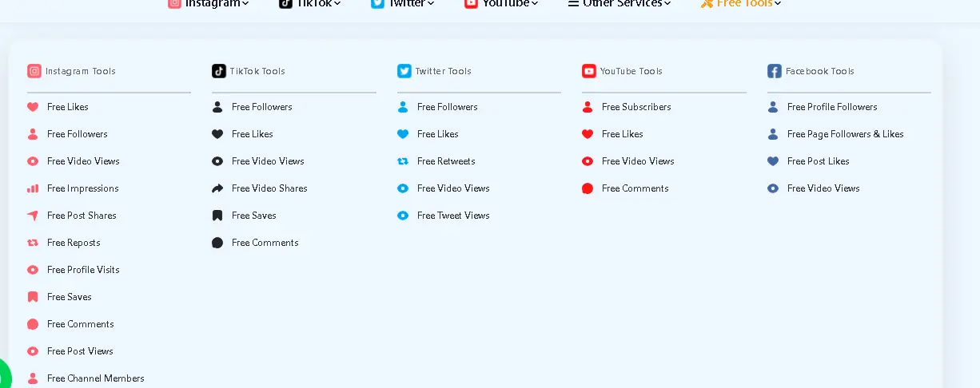The width and height of the screenshot is (980, 388).
Task: Click the YouTube Tools heading
Action: point(631,71)
